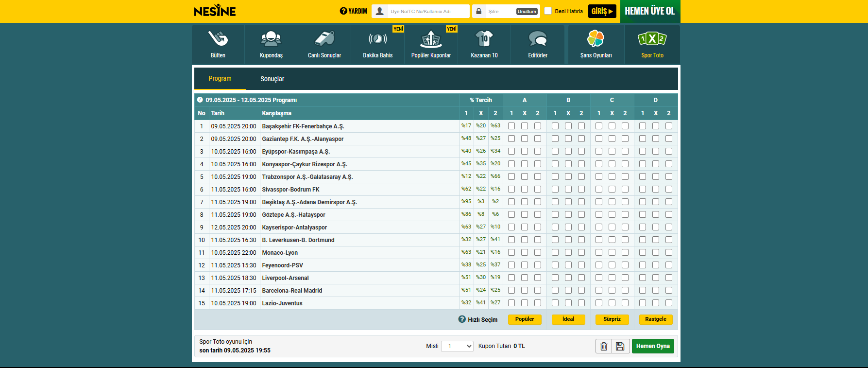The width and height of the screenshot is (868, 368).
Task: Click the Kupon Tutarı 0 TL text
Action: coord(502,346)
